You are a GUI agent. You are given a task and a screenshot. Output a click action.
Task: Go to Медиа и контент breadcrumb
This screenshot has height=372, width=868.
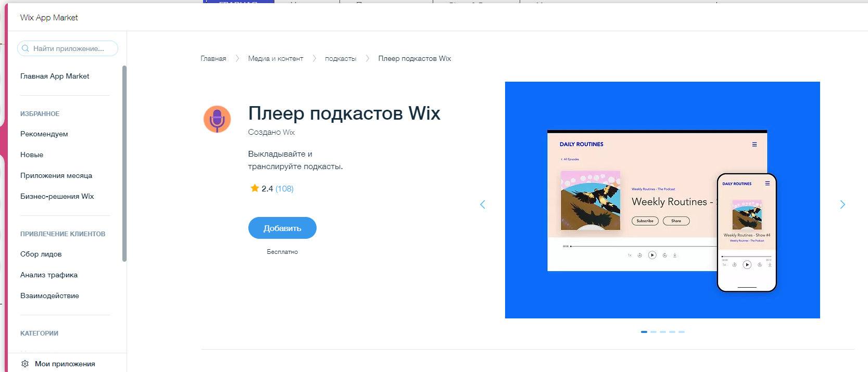(x=275, y=58)
